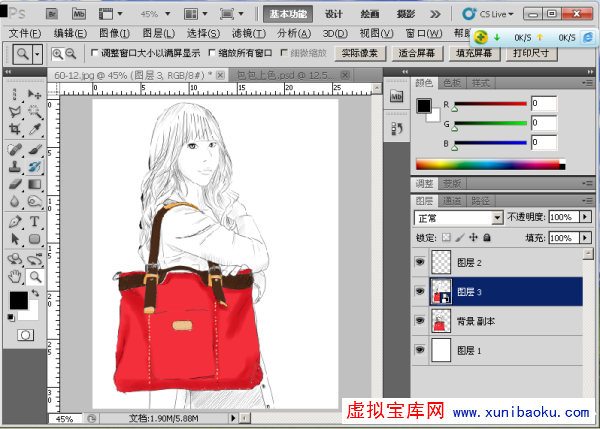Select the Eyedropper tool
Screen dimensions: 600x429
(x=34, y=130)
